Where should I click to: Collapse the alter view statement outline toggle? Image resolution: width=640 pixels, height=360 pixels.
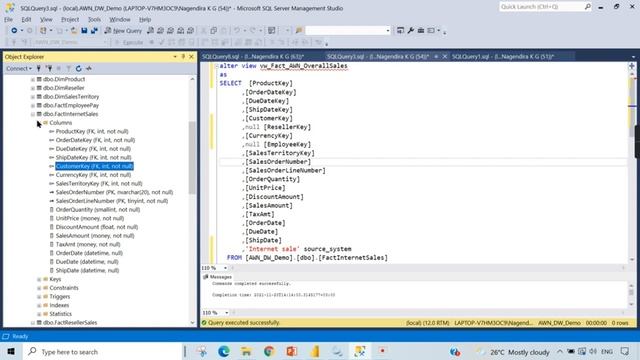coord(217,66)
